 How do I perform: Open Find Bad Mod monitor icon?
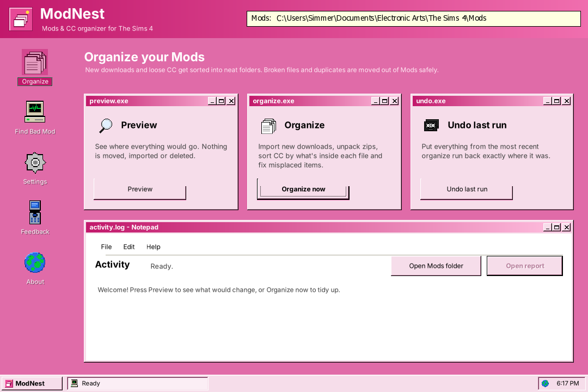point(35,112)
